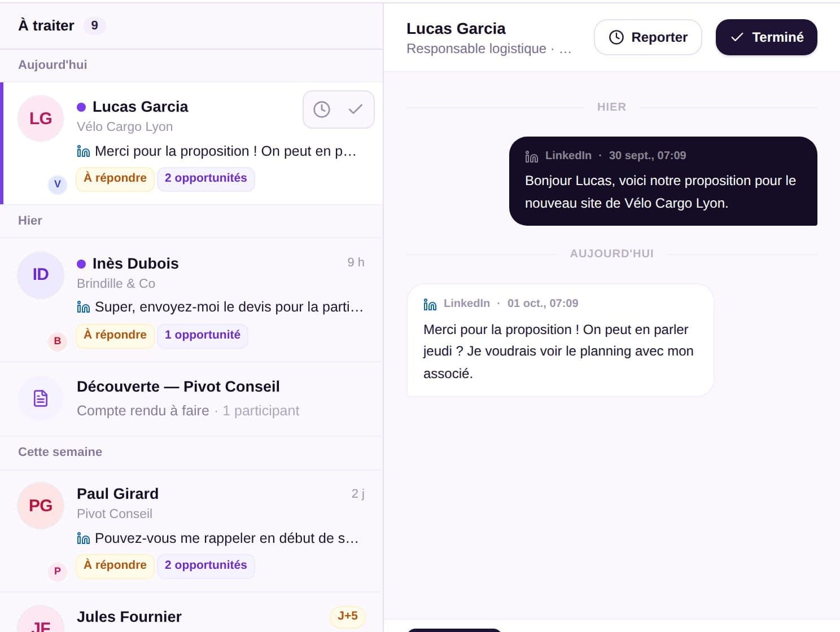Image resolution: width=840 pixels, height=632 pixels.
Task: Click the LinkedIn icon in Lucas Garcia's preview
Action: coord(84,151)
